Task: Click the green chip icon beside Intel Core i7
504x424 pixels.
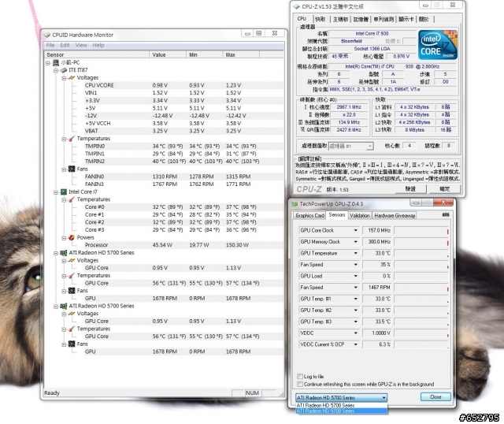Action: point(64,192)
